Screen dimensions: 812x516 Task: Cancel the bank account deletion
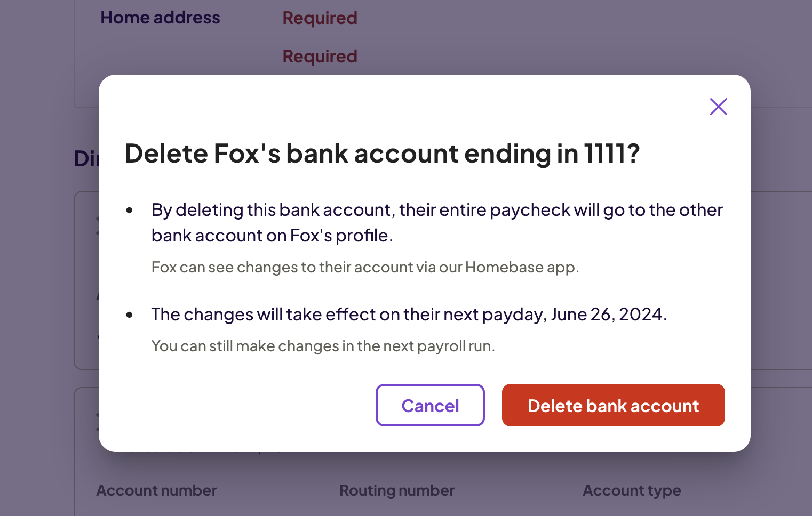(430, 405)
